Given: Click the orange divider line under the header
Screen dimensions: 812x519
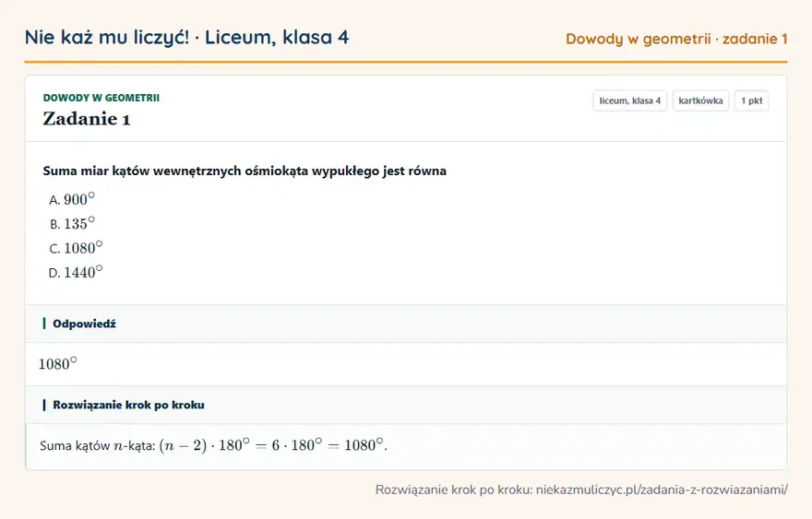Looking at the screenshot, I should 406,62.
